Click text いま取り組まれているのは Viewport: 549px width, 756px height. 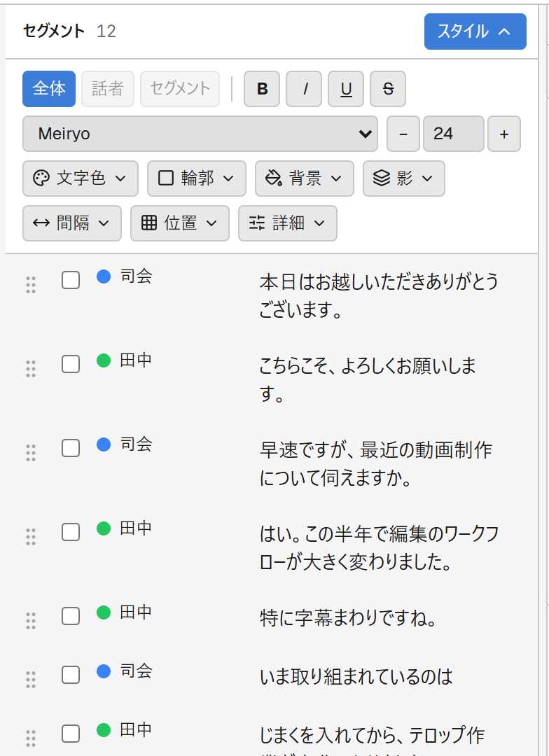point(356,677)
